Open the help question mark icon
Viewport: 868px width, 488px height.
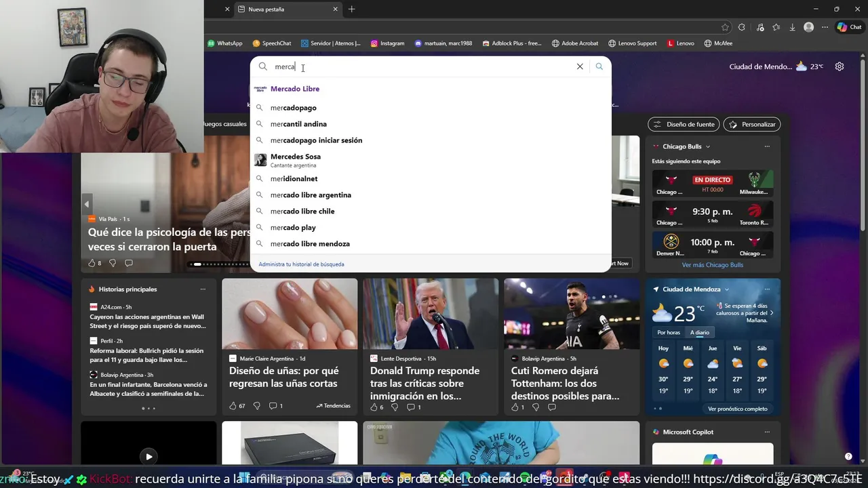click(848, 456)
